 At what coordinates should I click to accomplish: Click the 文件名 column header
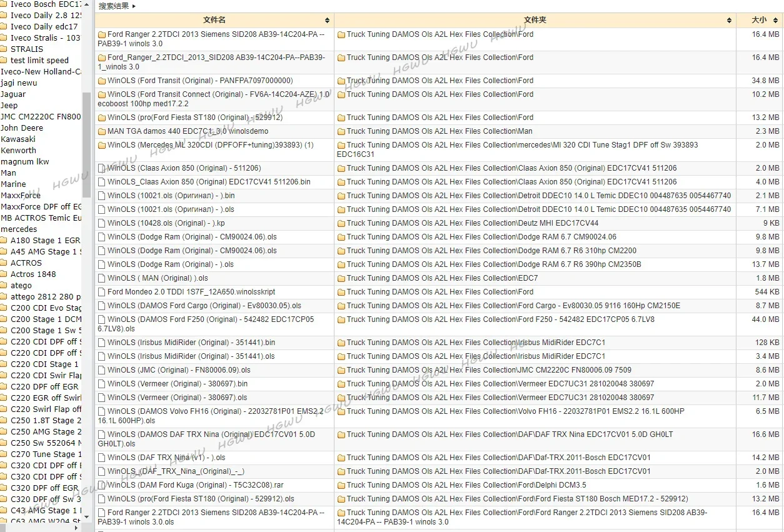(214, 20)
